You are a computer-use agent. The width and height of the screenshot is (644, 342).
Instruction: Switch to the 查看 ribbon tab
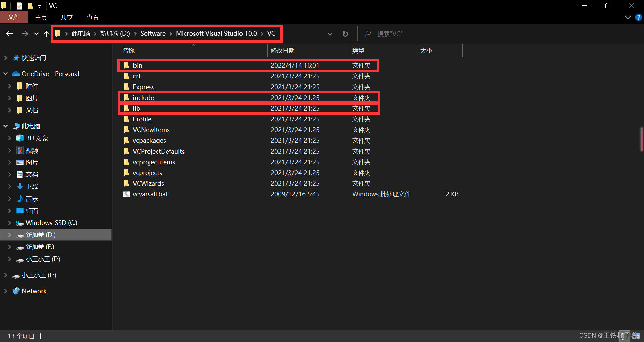[93, 17]
